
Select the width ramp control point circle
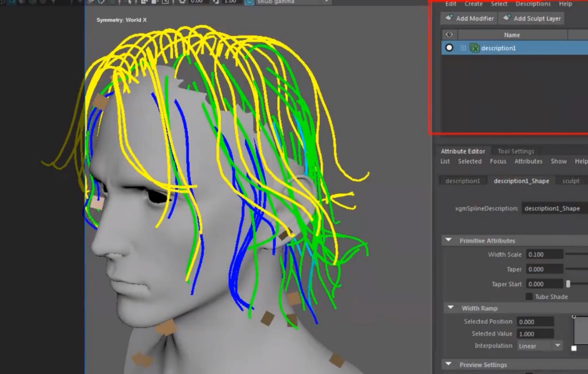click(x=573, y=316)
